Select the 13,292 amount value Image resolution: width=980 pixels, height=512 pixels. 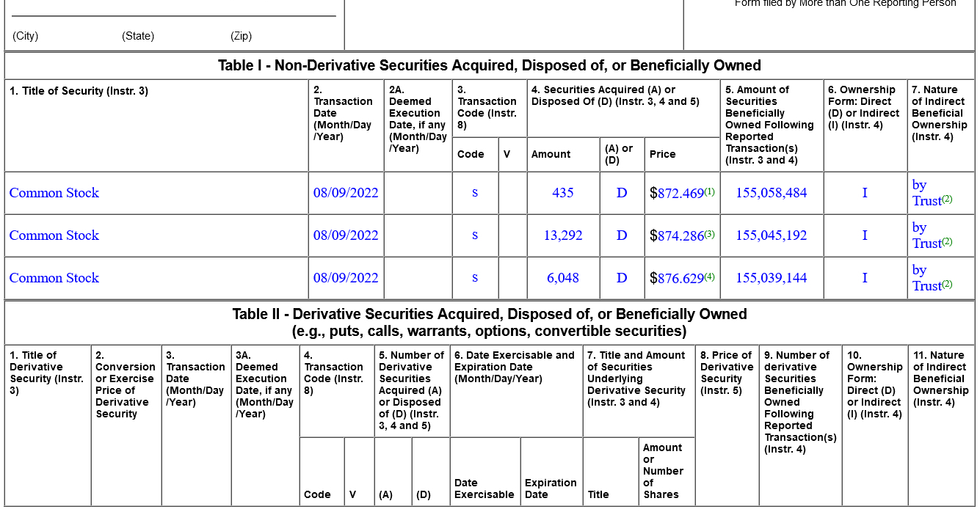pyautogui.click(x=563, y=235)
